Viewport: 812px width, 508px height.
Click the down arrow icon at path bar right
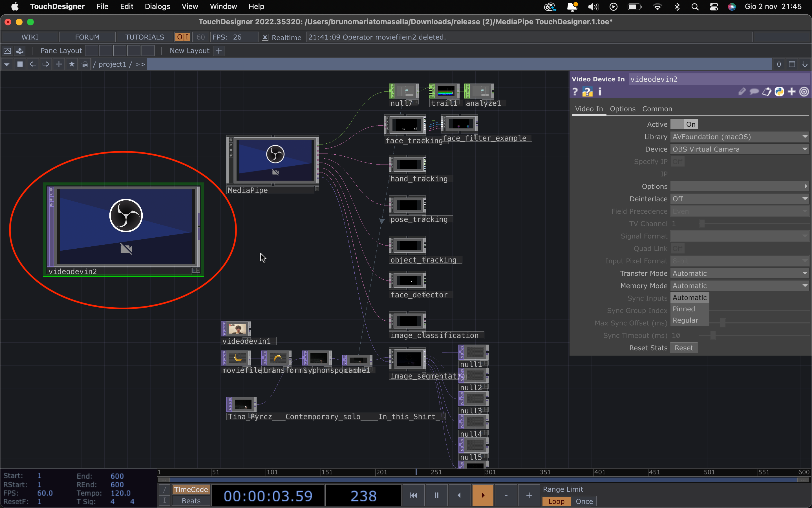coord(805,64)
